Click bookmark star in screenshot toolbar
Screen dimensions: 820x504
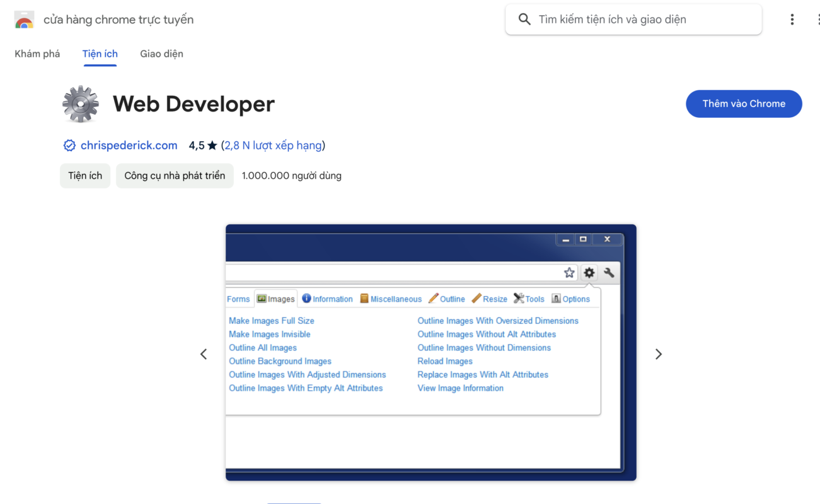[x=569, y=273]
